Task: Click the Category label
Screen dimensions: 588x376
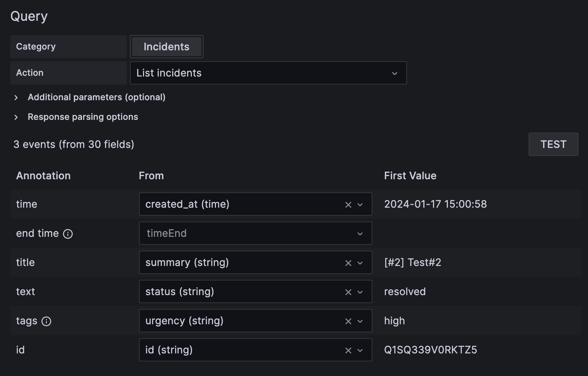Action: coord(36,47)
